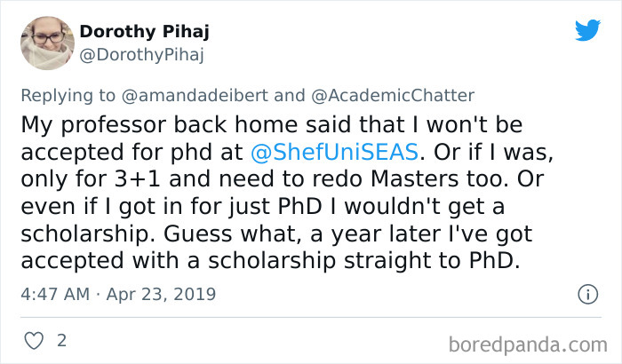Viewport: 622px width, 364px height.
Task: Click the like count number 2
Action: [61, 340]
